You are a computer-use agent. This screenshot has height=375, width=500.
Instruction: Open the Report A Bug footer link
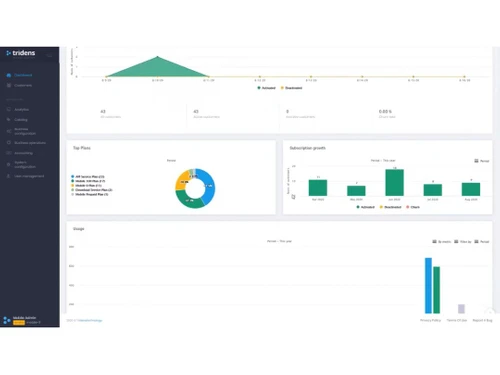482,320
